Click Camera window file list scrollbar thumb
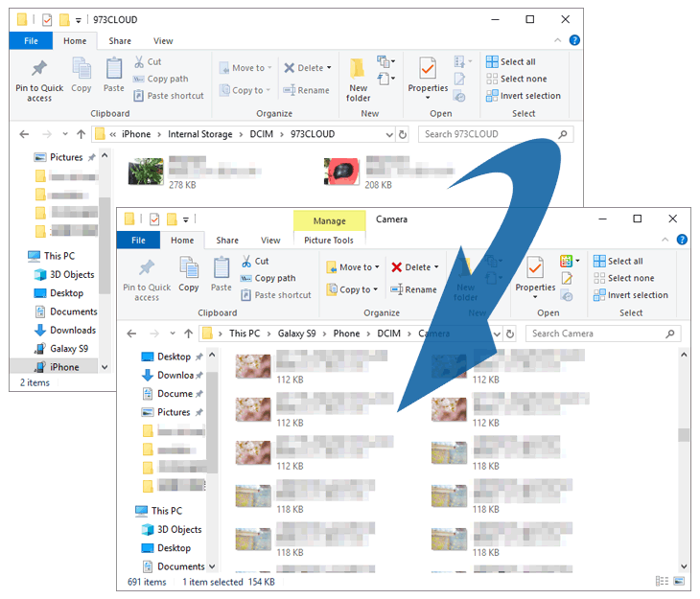This screenshot has height=599, width=700. pos(684,435)
